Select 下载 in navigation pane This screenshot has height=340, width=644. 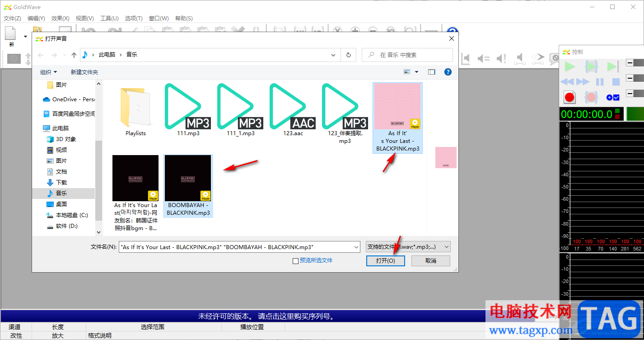[x=61, y=182]
